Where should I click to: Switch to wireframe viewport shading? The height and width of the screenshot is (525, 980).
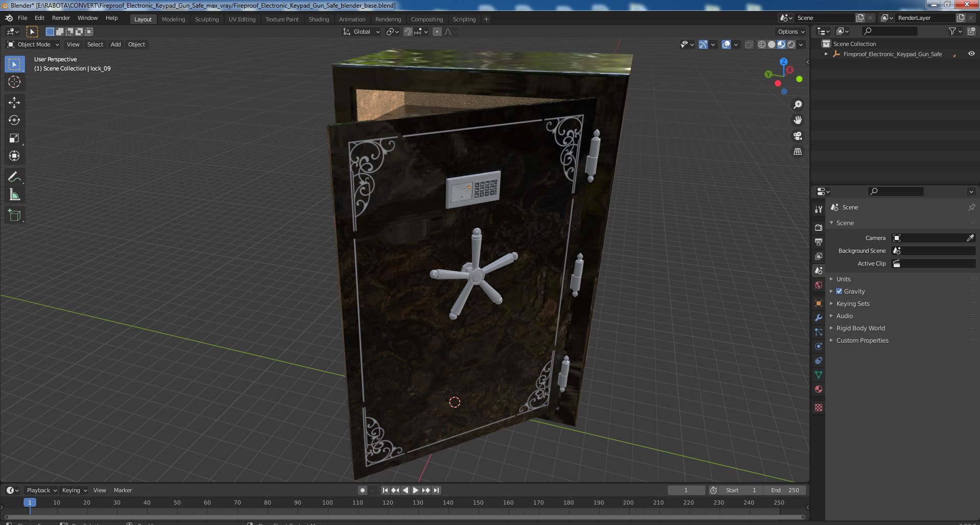pos(762,44)
